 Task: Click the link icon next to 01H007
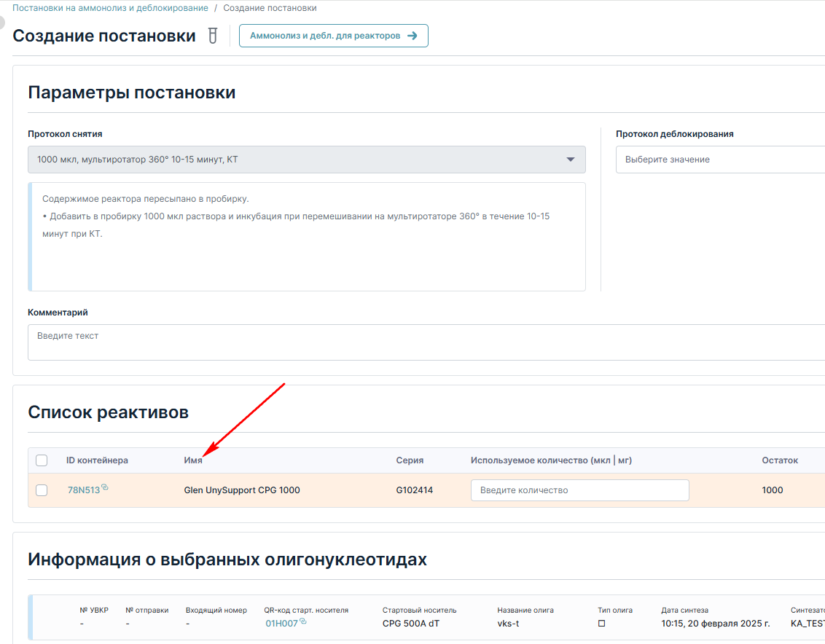(302, 621)
